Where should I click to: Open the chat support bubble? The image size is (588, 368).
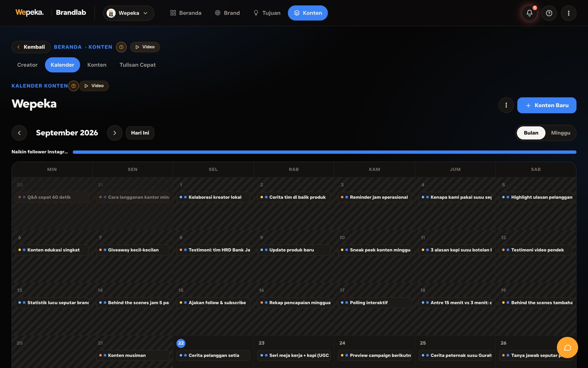click(567, 347)
